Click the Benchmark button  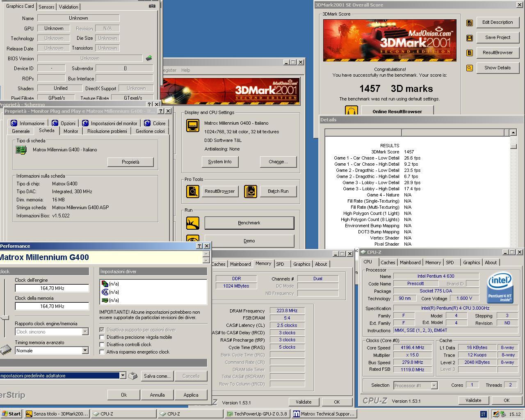(x=249, y=223)
